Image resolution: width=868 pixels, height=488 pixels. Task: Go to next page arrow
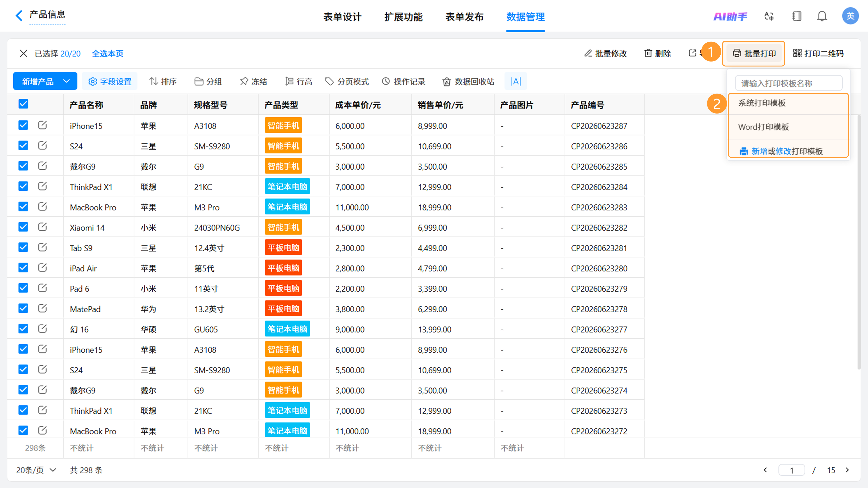(847, 470)
